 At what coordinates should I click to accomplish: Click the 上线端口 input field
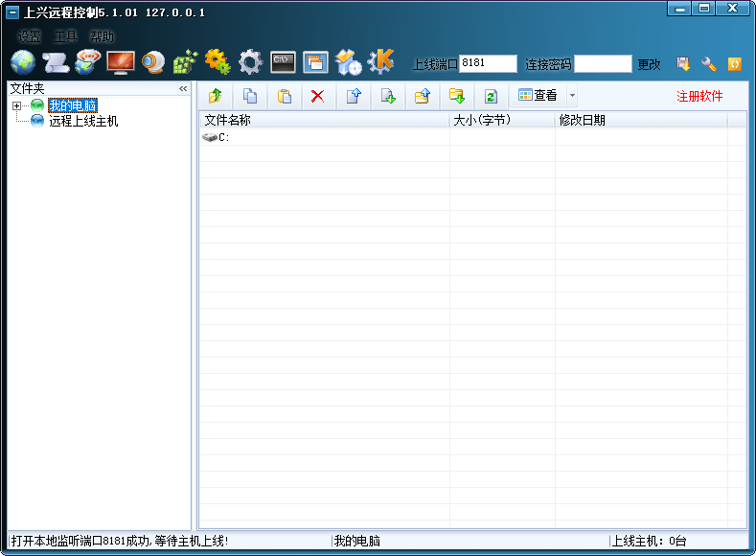coord(488,63)
